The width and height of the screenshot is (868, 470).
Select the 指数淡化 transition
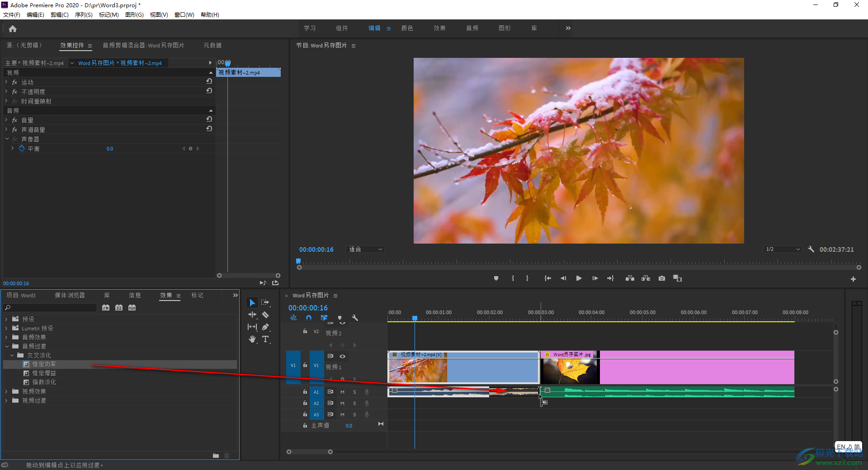(x=44, y=382)
